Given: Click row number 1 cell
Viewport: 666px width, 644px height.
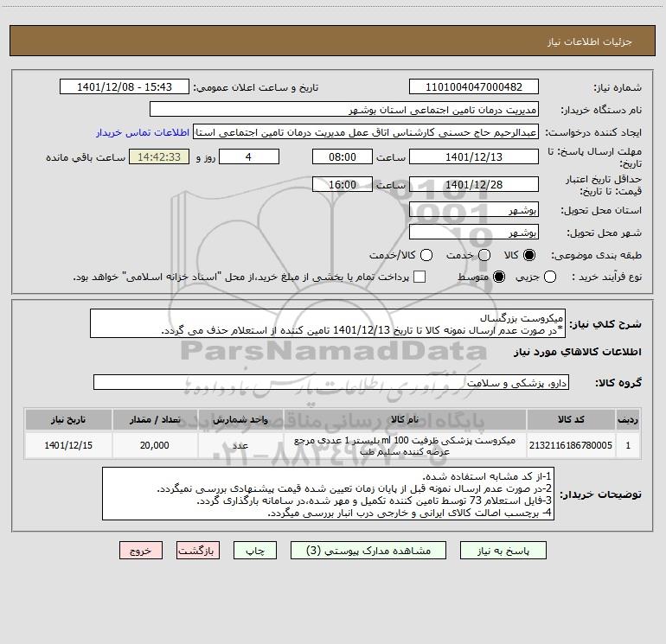Looking at the screenshot, I should pyautogui.click(x=628, y=445).
